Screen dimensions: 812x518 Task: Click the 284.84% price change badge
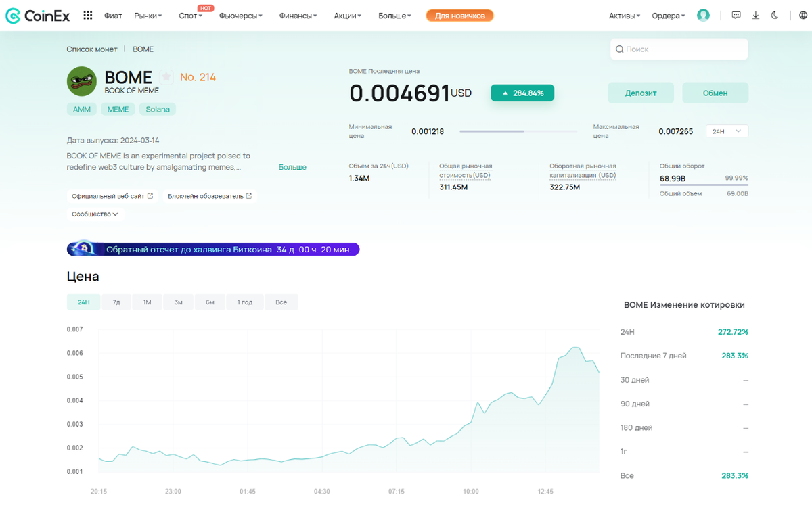[x=522, y=93]
